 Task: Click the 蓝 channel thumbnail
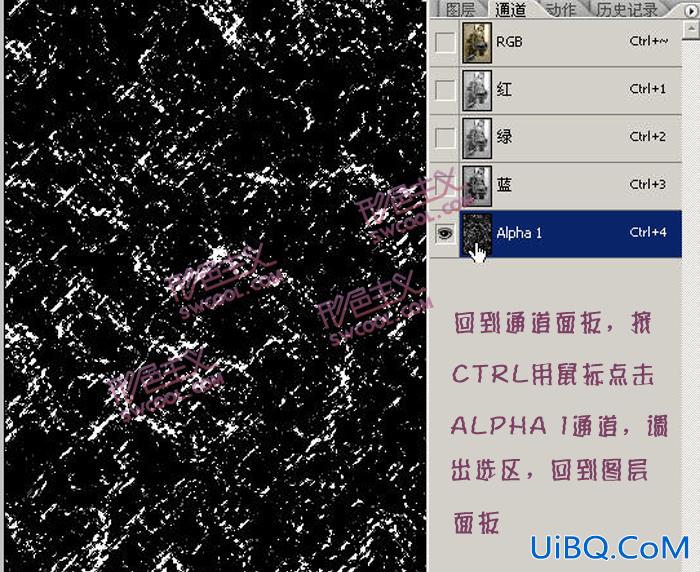(x=477, y=186)
